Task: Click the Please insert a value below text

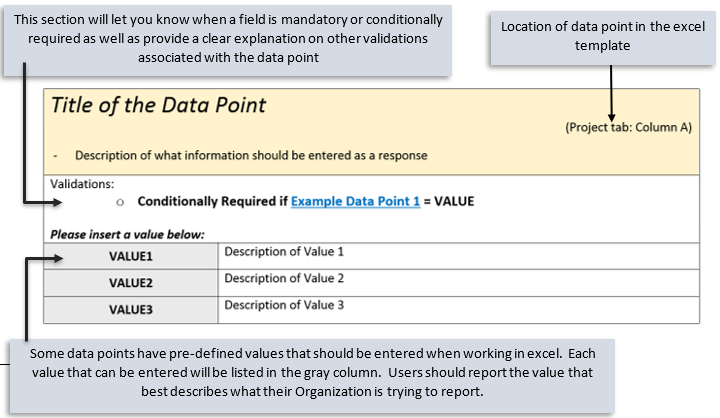Action: coord(127,235)
